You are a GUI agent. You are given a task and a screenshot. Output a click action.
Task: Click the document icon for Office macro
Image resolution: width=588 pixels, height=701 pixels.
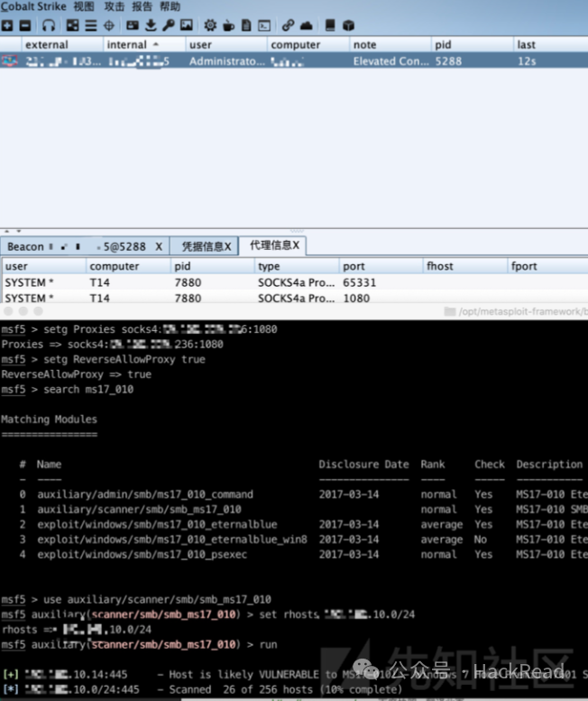click(x=246, y=25)
